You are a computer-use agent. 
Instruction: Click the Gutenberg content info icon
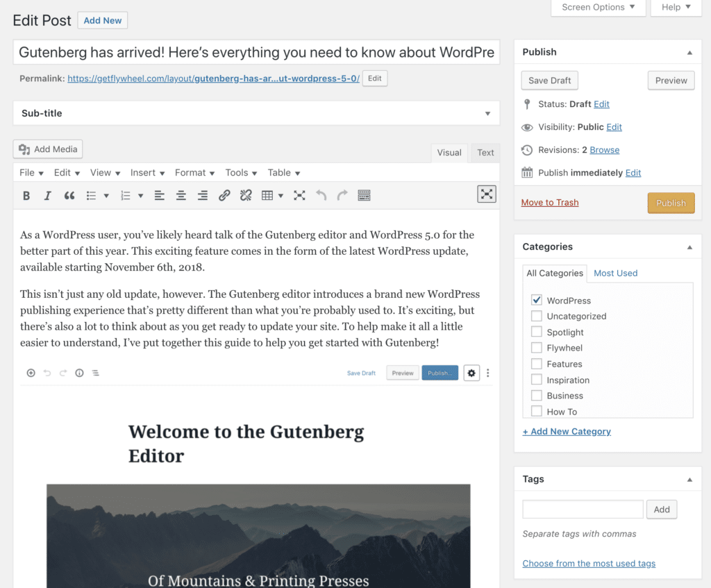79,373
